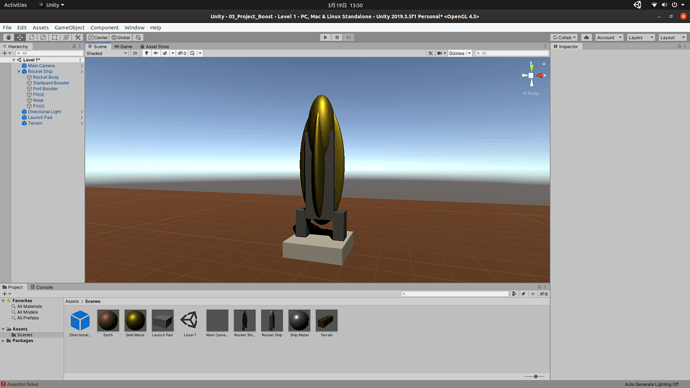This screenshot has height=388, width=690.
Task: Switch to the Console tab
Action: (41, 287)
